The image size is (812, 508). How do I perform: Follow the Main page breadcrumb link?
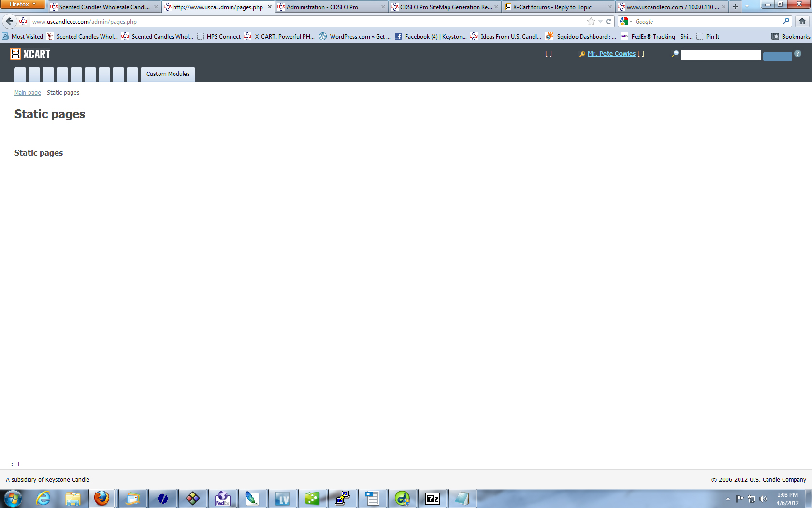point(28,93)
